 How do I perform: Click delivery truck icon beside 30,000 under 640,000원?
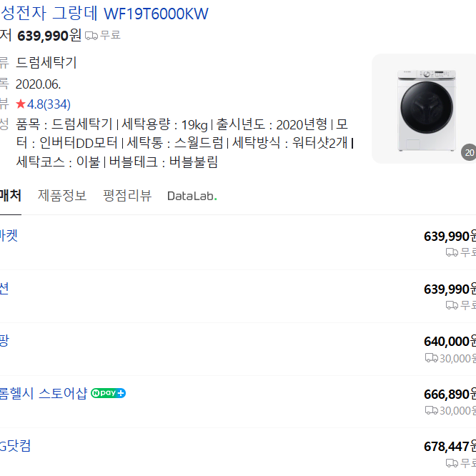(432, 358)
